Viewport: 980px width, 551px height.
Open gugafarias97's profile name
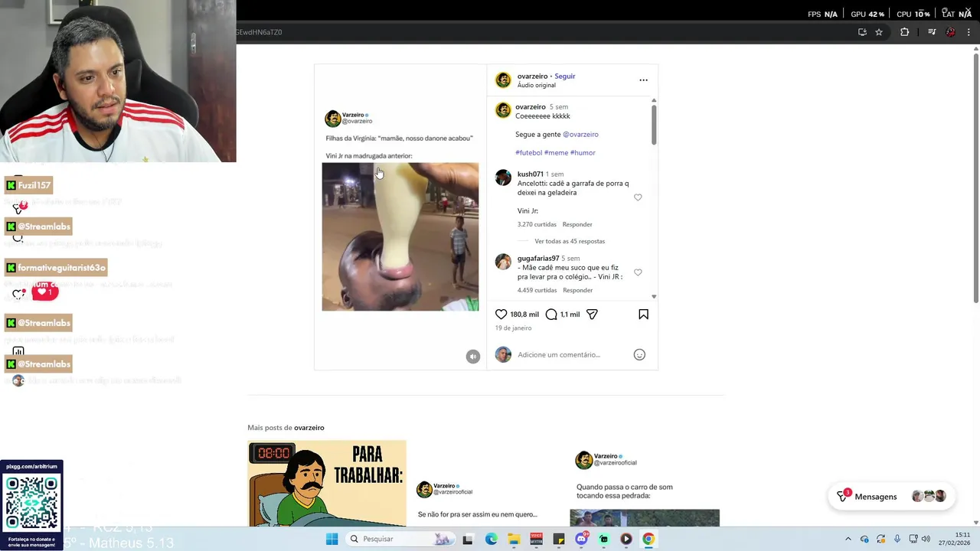click(538, 258)
